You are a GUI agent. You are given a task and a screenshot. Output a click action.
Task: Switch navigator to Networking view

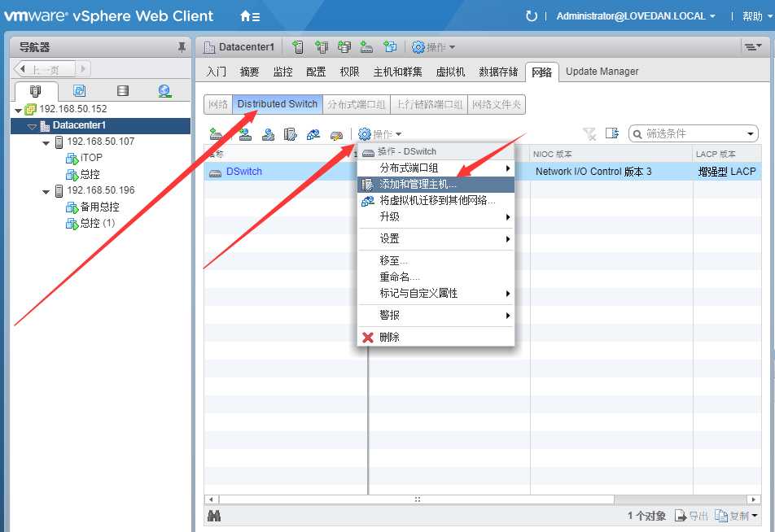pos(164,90)
